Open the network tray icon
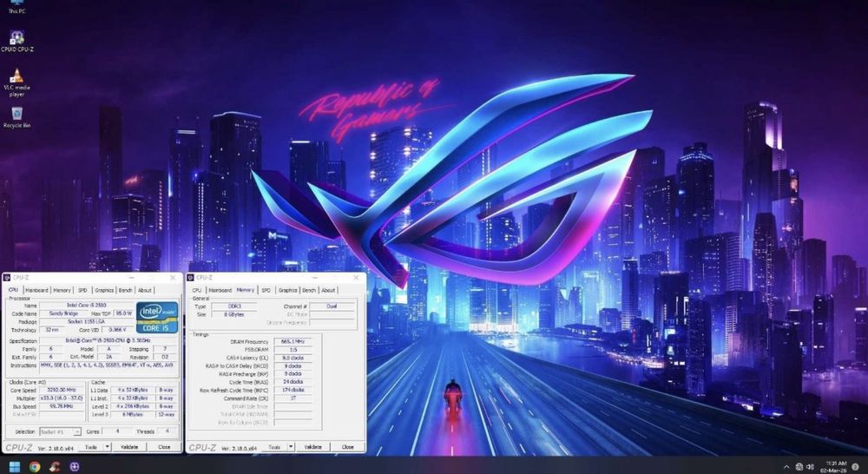Screen dimensions: 868x474 coord(799,467)
